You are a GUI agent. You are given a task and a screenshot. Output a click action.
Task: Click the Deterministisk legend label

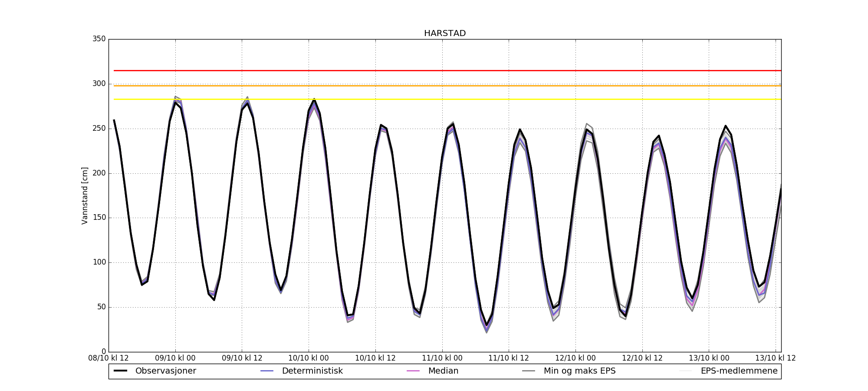[312, 371]
